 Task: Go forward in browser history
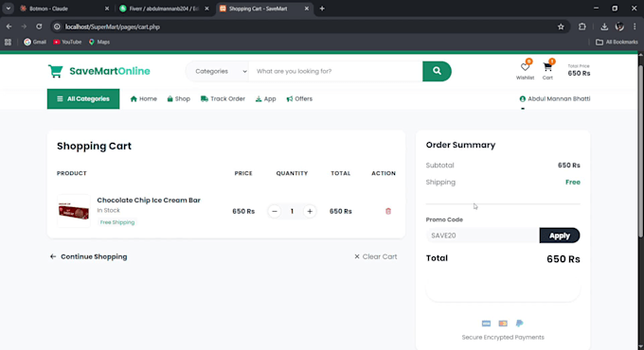click(24, 26)
